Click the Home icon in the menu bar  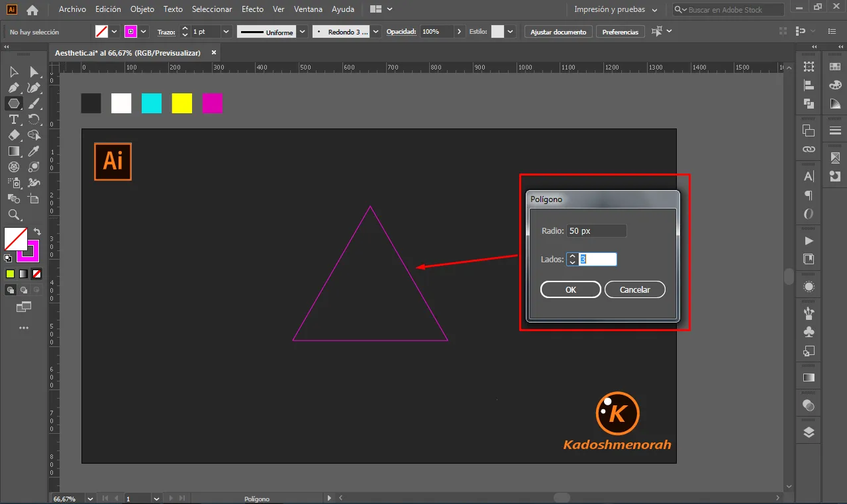32,10
